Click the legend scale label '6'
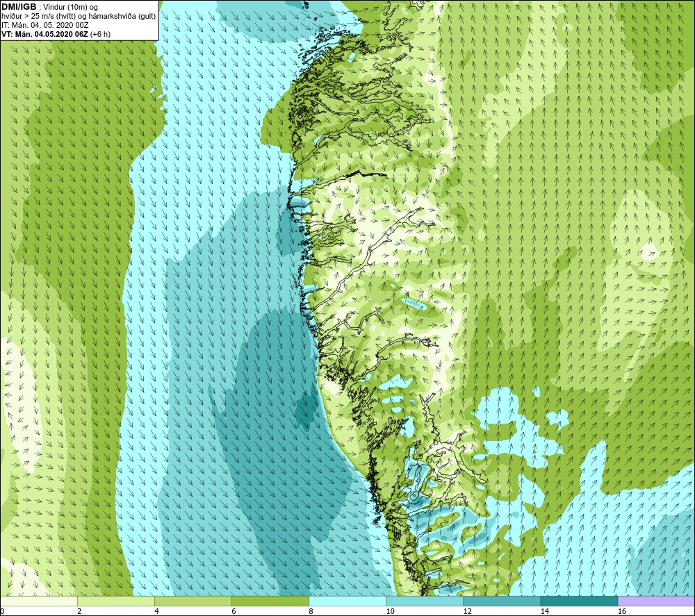The width and height of the screenshot is (695, 616). pyautogui.click(x=234, y=611)
